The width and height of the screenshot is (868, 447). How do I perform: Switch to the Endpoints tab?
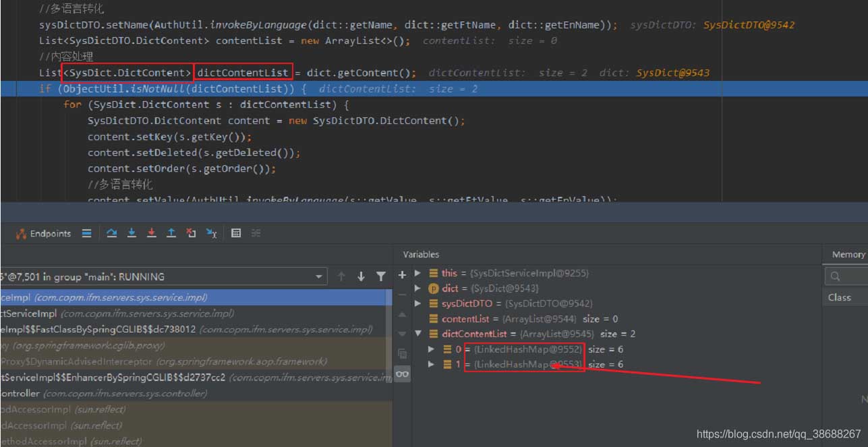pos(43,233)
